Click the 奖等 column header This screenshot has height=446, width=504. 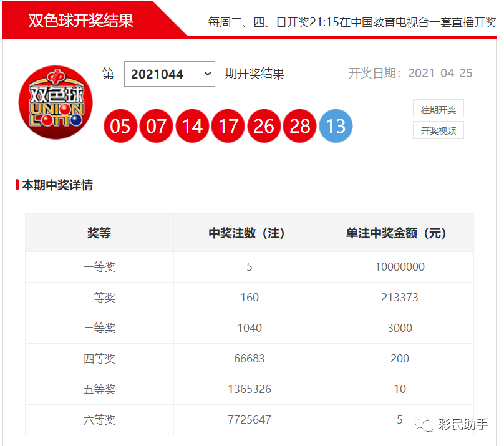coord(99,233)
